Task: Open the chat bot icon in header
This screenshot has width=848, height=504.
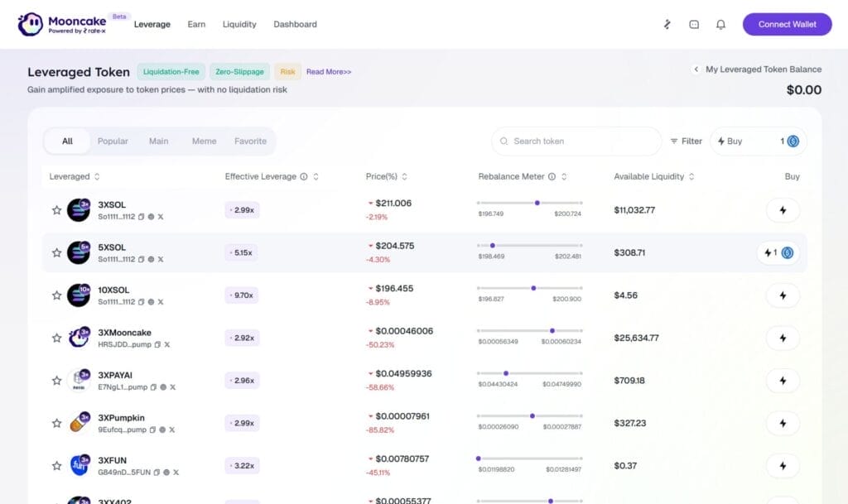Action: click(694, 24)
